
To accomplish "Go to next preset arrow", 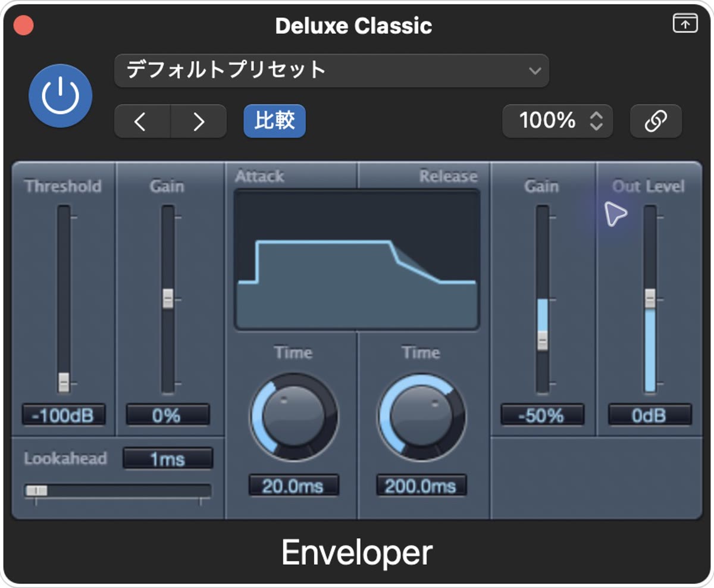I will tap(199, 121).
